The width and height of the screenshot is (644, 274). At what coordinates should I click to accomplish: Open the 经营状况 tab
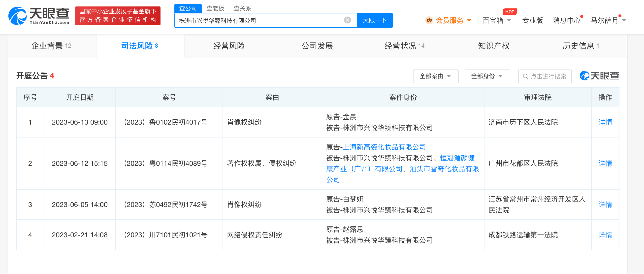coord(404,46)
